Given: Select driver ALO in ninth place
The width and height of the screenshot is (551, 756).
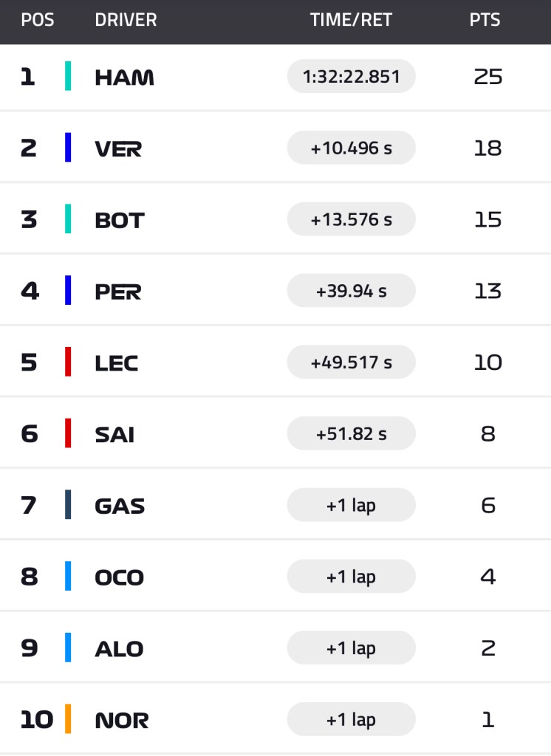Looking at the screenshot, I should pos(119,648).
